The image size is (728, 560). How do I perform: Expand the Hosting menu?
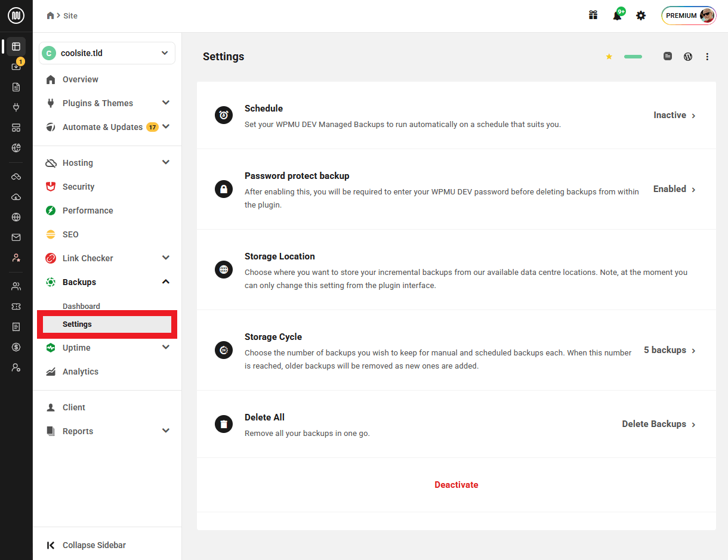(x=166, y=162)
